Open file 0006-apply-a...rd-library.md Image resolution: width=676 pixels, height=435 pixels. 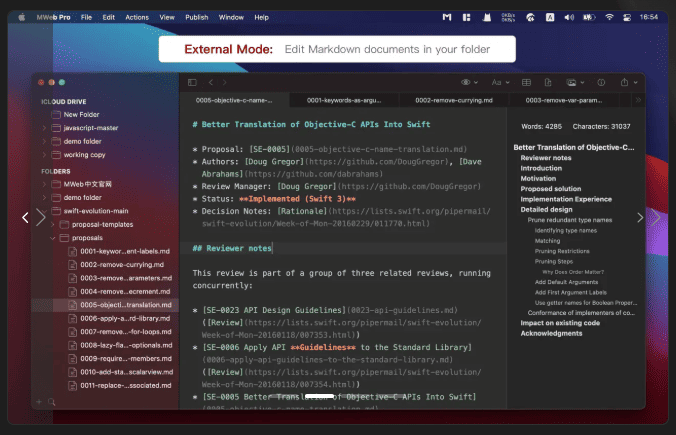tap(125, 319)
